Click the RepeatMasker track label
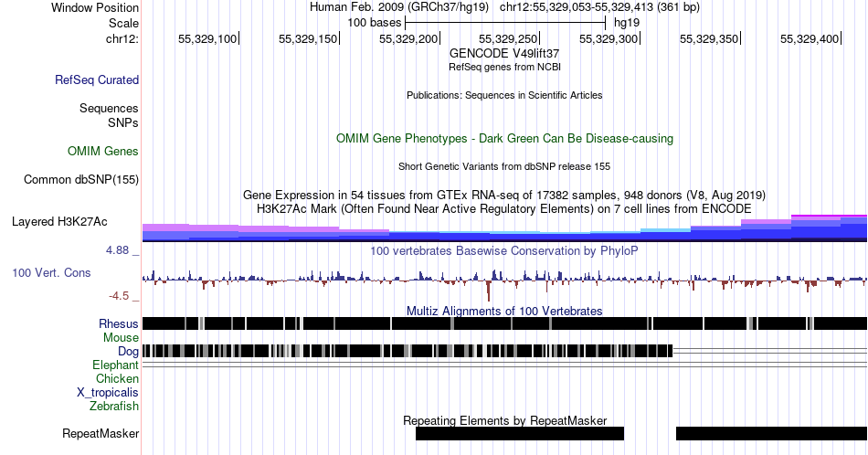The height and width of the screenshot is (455, 868). (101, 433)
